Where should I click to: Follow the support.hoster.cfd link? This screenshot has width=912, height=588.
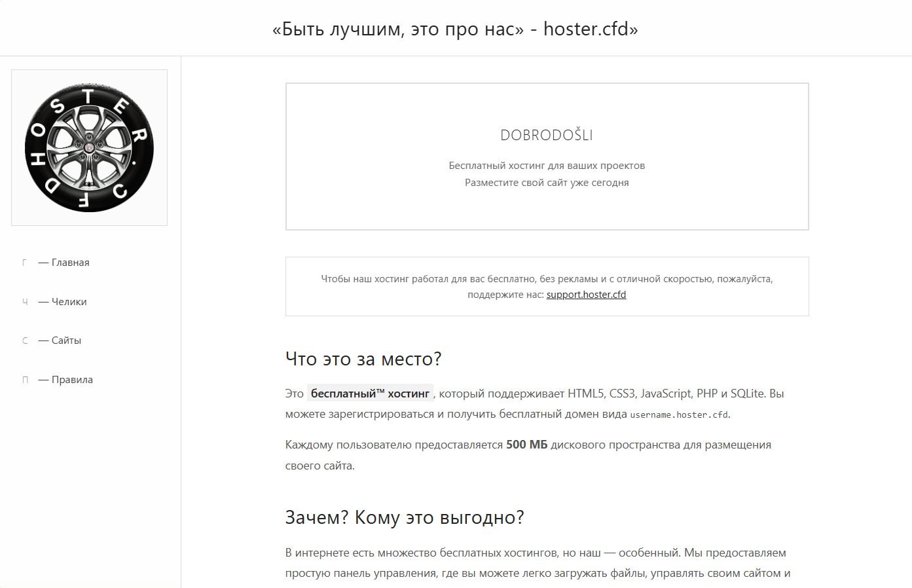tap(586, 295)
